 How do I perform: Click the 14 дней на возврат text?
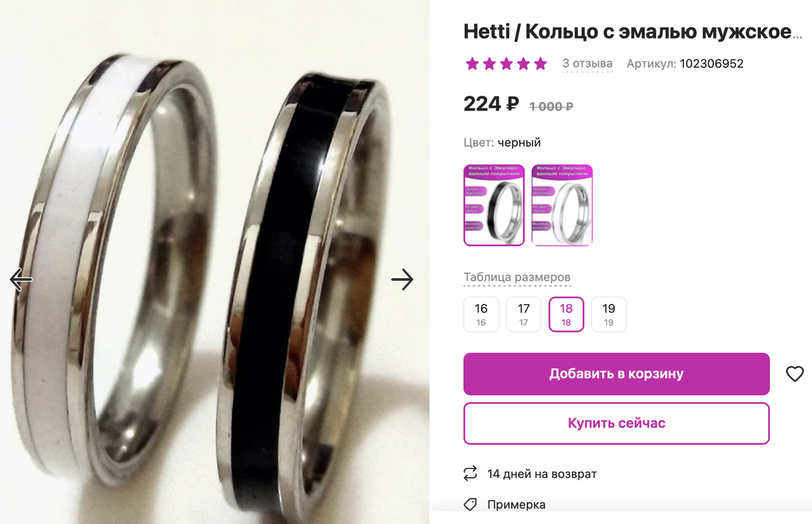(x=542, y=474)
